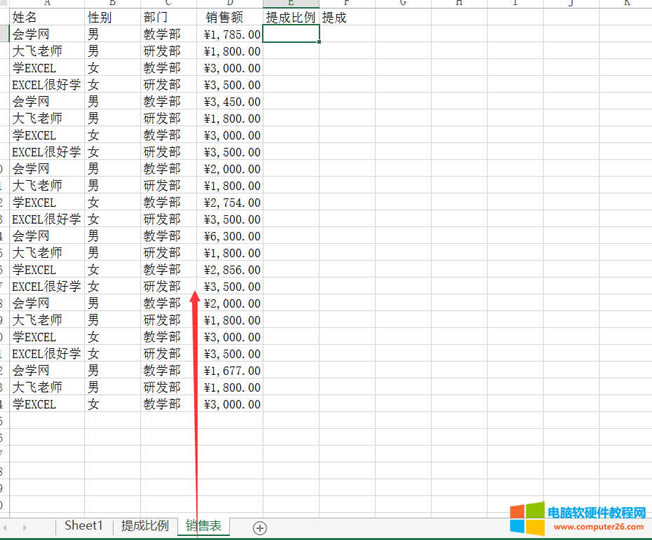The image size is (652, 540).
Task: Open the 提成比例 sheet tab
Action: pos(145,526)
